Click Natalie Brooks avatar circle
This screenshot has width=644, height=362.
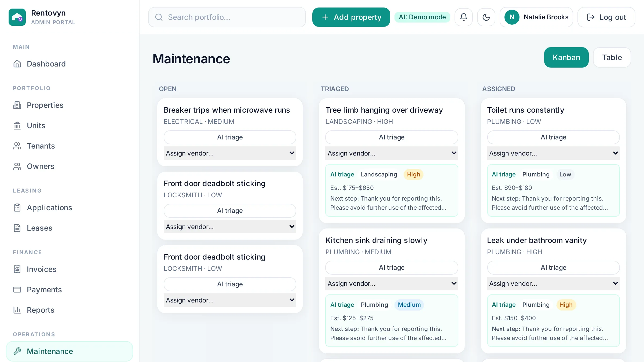point(512,17)
